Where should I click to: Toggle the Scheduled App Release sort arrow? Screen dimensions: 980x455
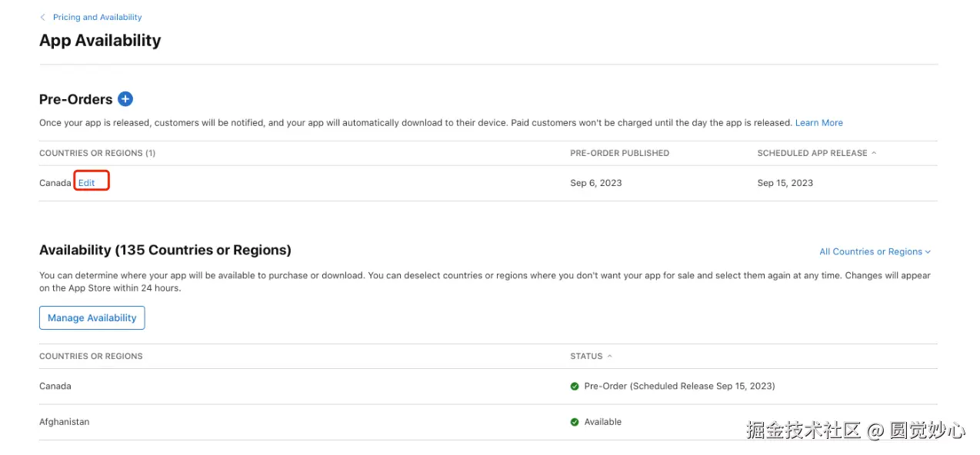pyautogui.click(x=874, y=153)
